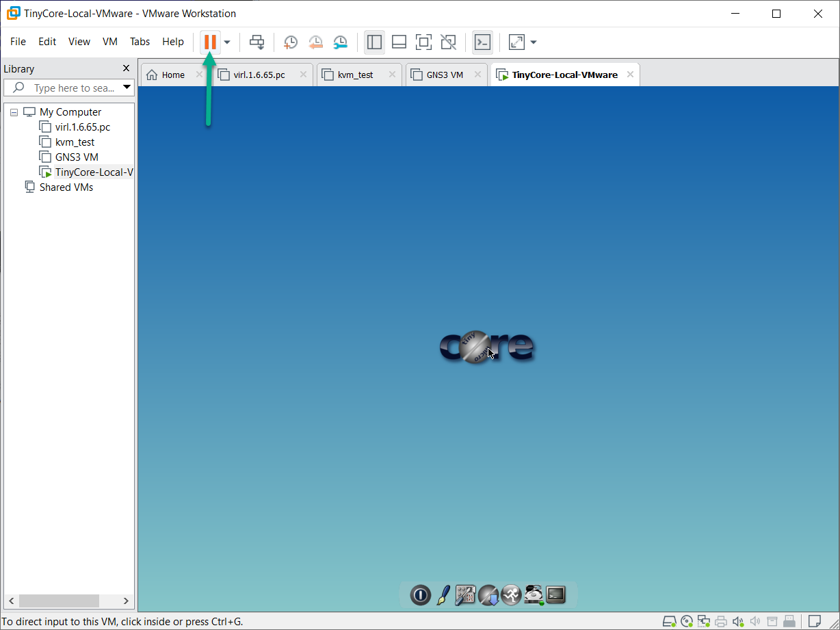Click the core logo on TinyCore desktop
The image size is (840, 630).
pos(486,347)
